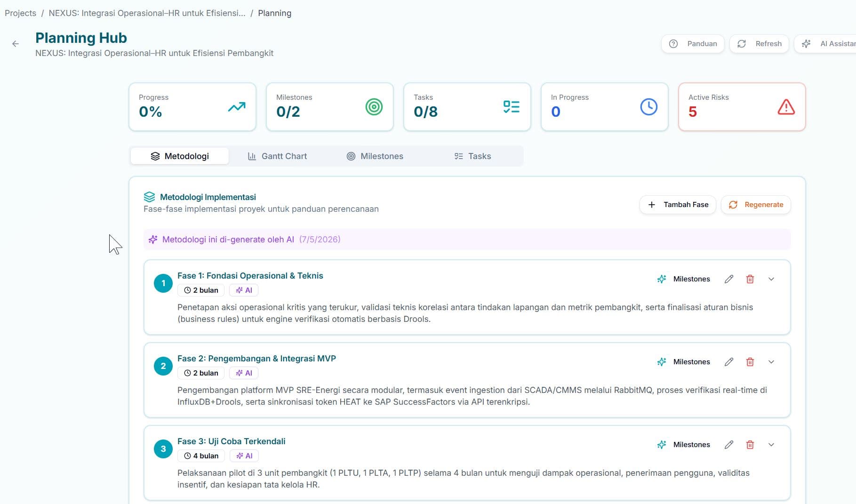The height and width of the screenshot is (504, 856).
Task: Click the Tasks checklist icon in stat card
Action: click(512, 107)
